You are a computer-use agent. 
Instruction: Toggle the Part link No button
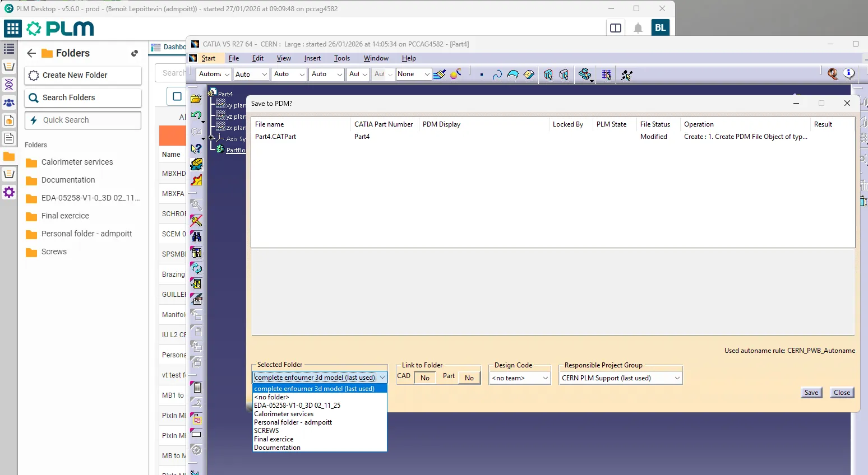coord(469,378)
